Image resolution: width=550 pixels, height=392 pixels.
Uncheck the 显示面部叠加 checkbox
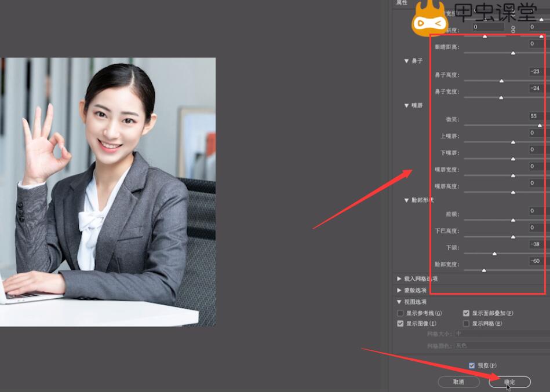click(467, 313)
